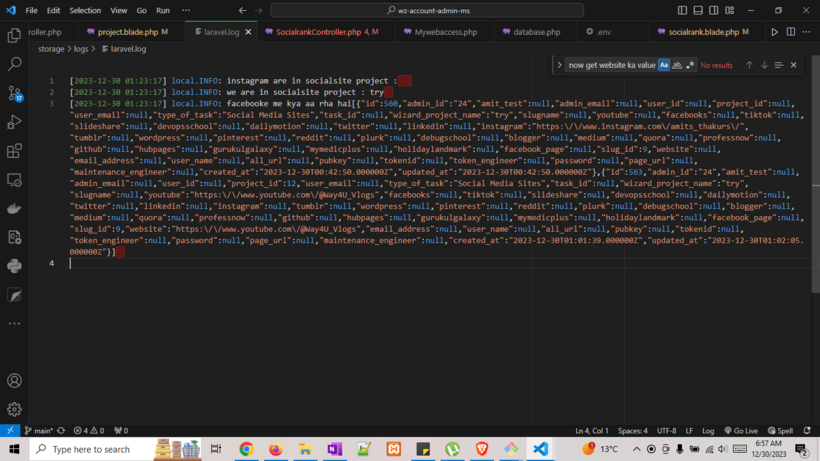Open the Search view in activity bar
The image size is (820, 461).
pyautogui.click(x=14, y=64)
